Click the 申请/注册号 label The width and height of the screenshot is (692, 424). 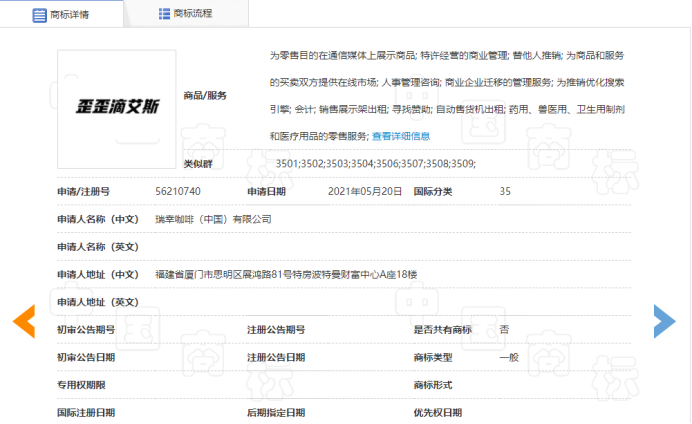(x=83, y=191)
